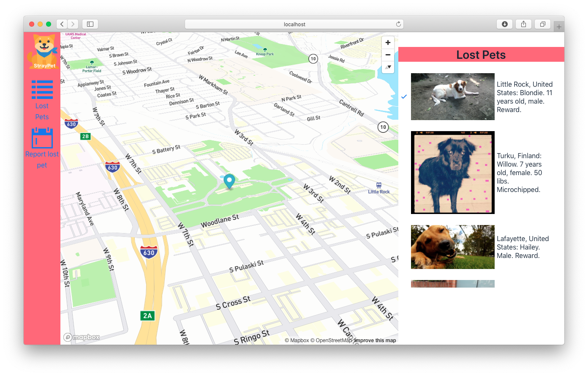Click the S Battery St label

(166, 149)
